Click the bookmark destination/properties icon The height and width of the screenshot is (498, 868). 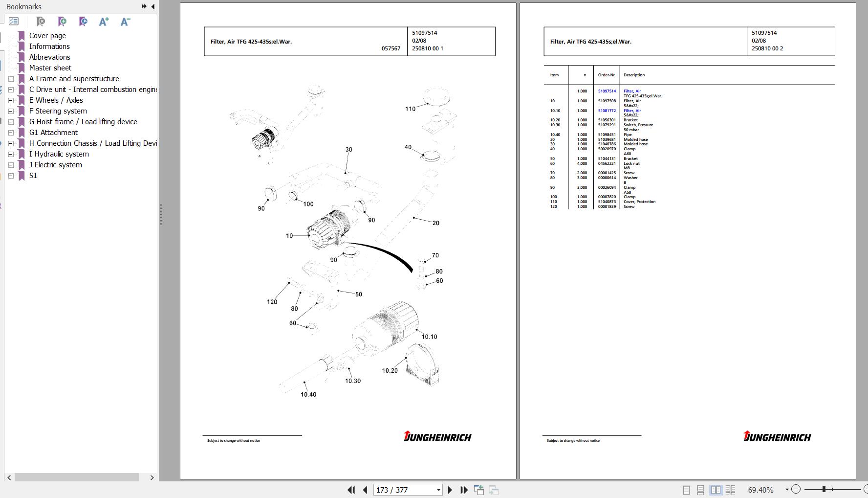point(83,22)
